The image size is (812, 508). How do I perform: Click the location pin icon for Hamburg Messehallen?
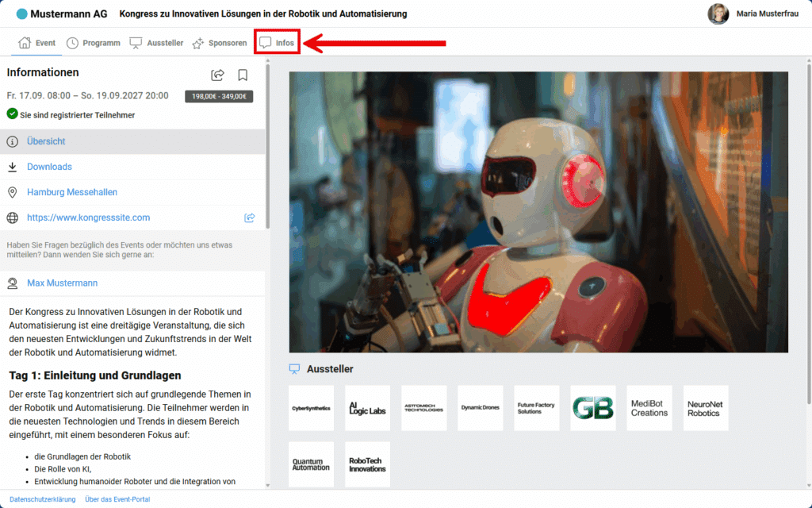click(13, 192)
